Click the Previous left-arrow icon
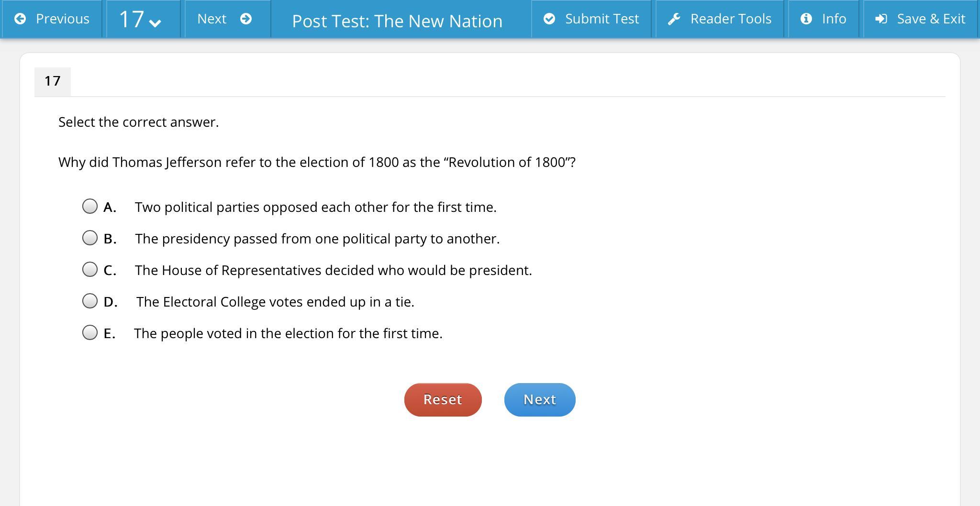 click(20, 19)
